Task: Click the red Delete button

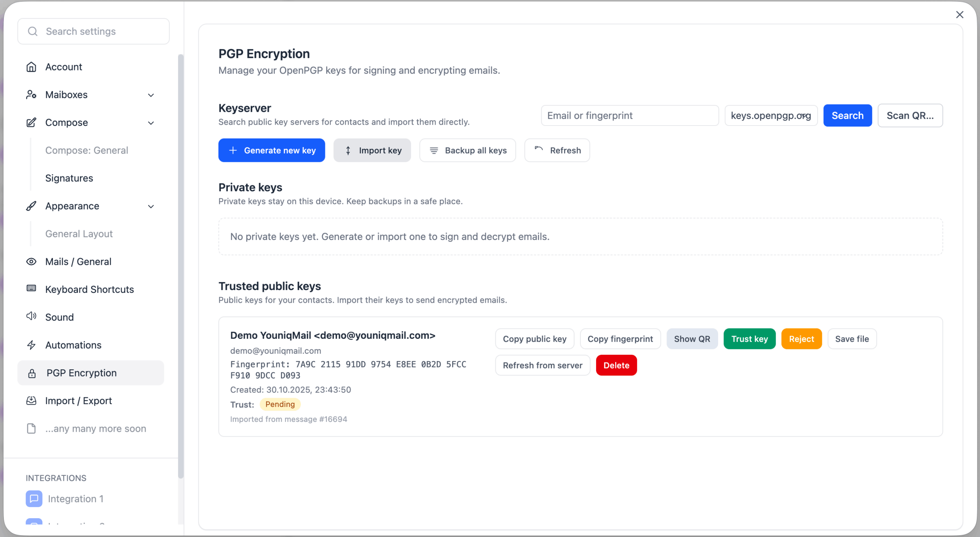Action: 616,365
